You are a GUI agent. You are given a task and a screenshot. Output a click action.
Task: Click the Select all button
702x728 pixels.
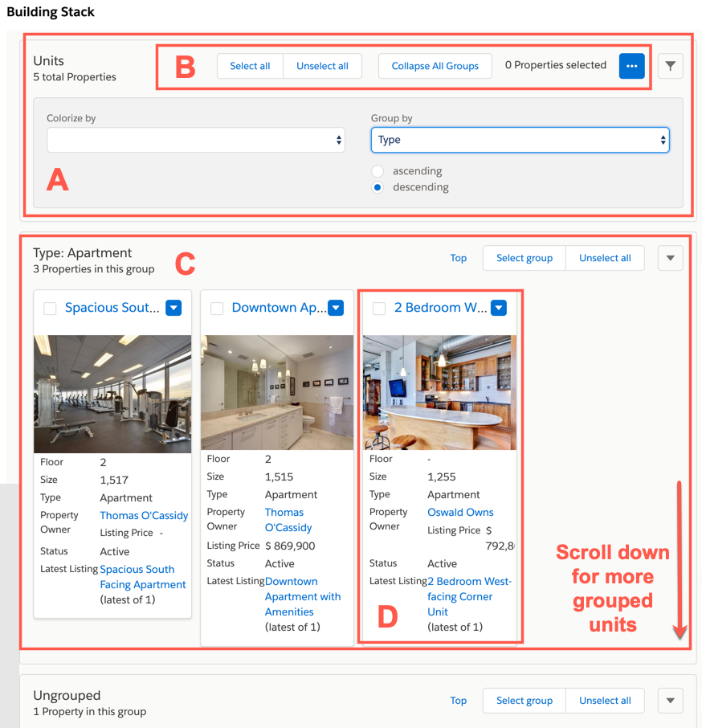point(250,66)
